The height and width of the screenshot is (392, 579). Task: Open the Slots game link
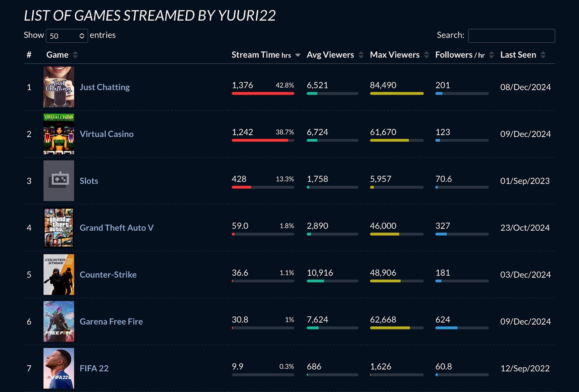tap(89, 181)
